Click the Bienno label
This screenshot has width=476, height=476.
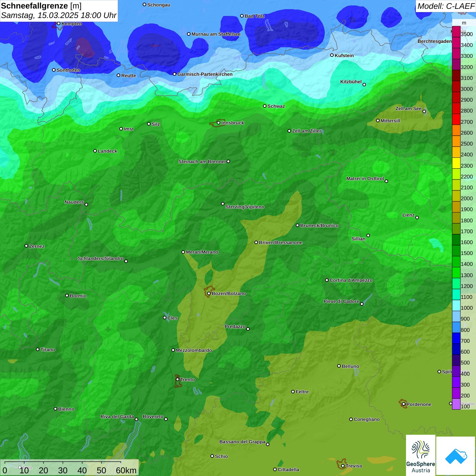[66, 409]
